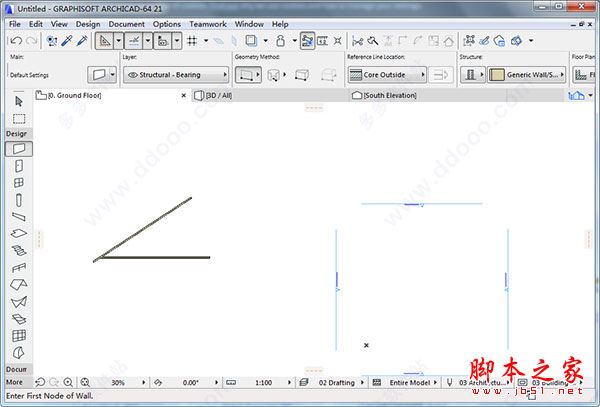600x407 pixels.
Task: Click the 1:100 scale value
Action: pyautogui.click(x=263, y=382)
